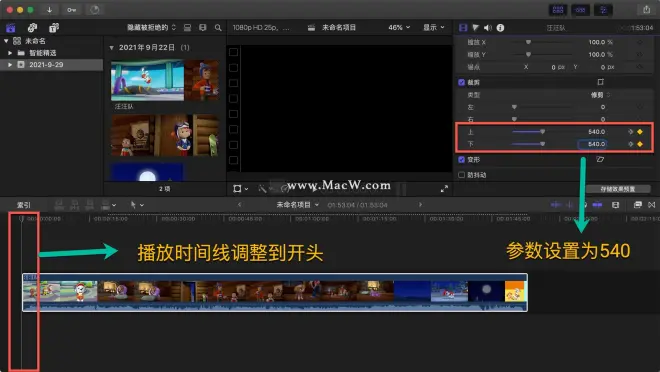Click the Import Media down-arrow button

[x=50, y=9]
